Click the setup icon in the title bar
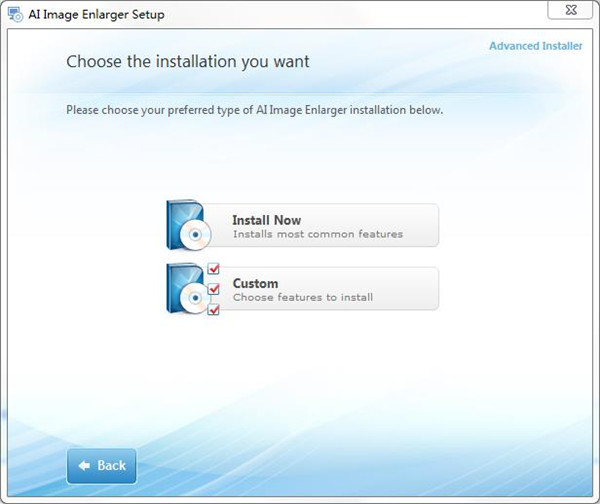Image resolution: width=600 pixels, height=504 pixels. [x=15, y=15]
